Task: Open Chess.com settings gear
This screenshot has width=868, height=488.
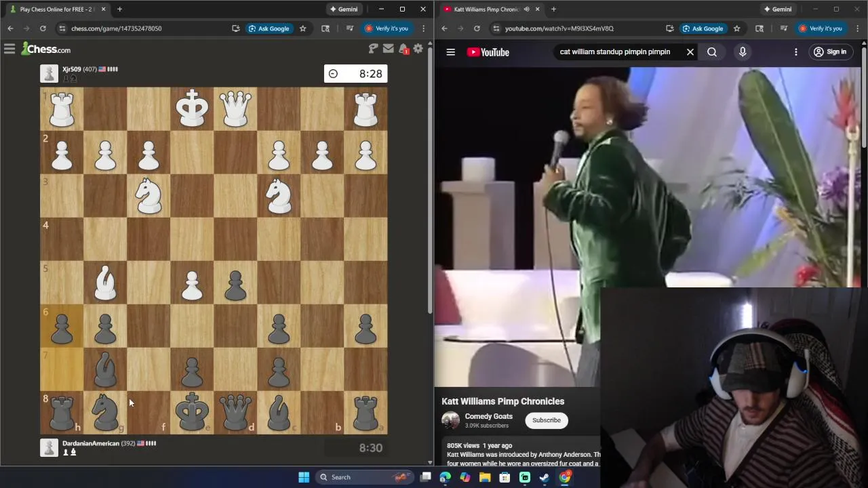Action: tap(418, 49)
